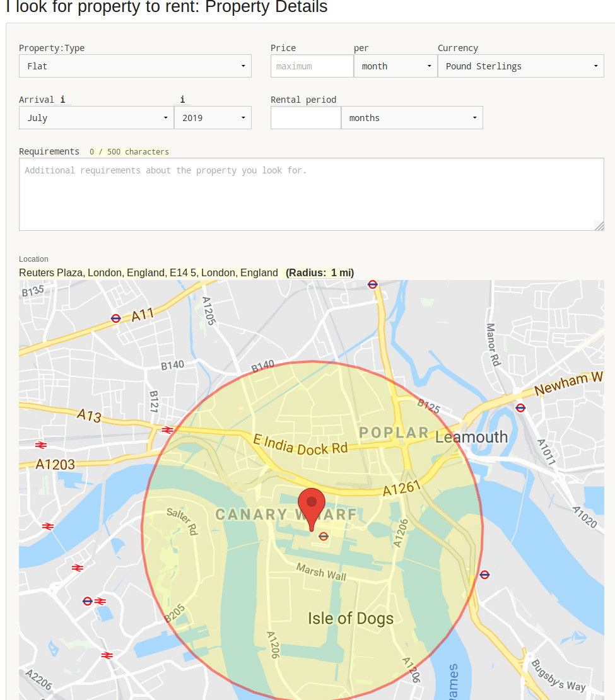Click the Underground station icon beside A11

[115, 318]
